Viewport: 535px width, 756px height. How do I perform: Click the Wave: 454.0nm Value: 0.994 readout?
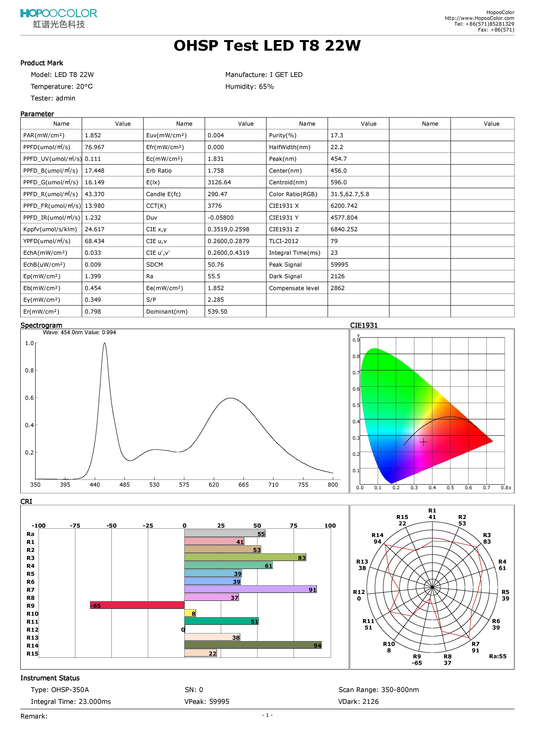point(79,333)
